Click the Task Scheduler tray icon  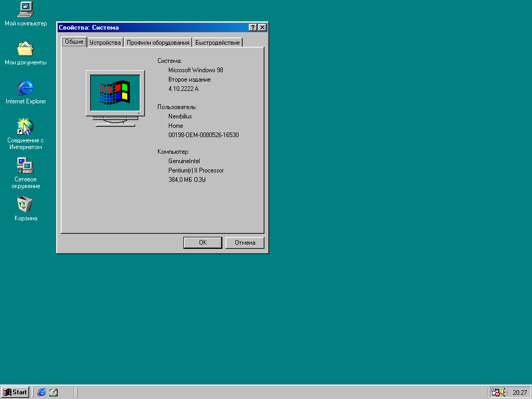(x=495, y=392)
